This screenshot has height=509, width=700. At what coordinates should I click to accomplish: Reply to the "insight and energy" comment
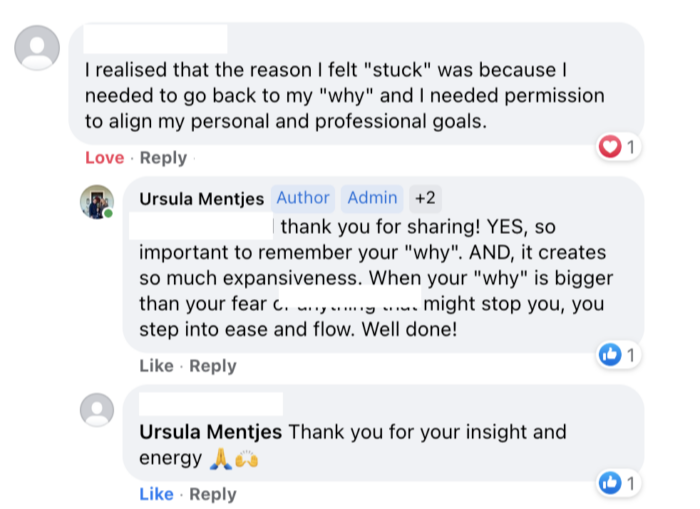[212, 494]
